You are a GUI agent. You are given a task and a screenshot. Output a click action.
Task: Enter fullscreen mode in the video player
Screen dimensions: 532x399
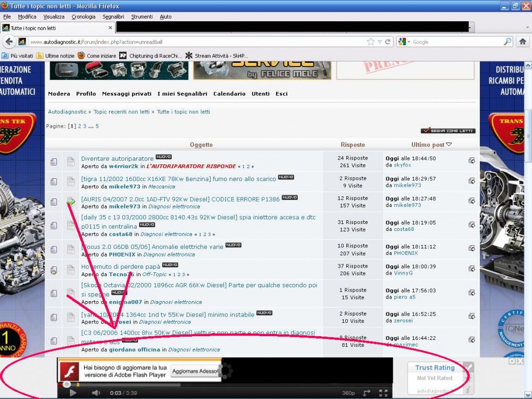tap(383, 393)
